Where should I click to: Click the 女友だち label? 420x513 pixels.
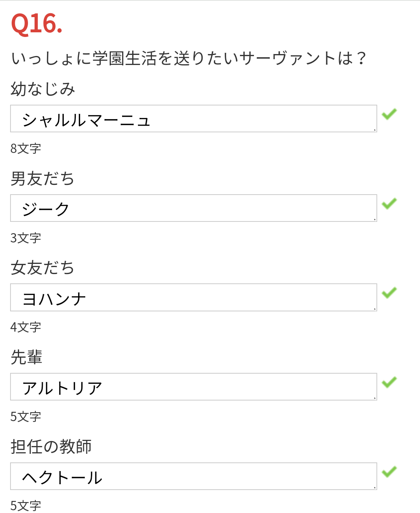pos(42,268)
